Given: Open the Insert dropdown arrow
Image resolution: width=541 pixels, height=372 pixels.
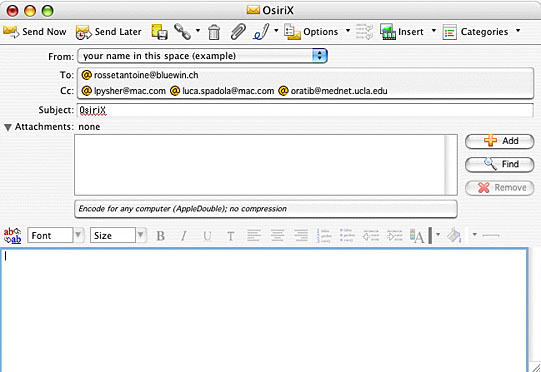Looking at the screenshot, I should pos(434,31).
